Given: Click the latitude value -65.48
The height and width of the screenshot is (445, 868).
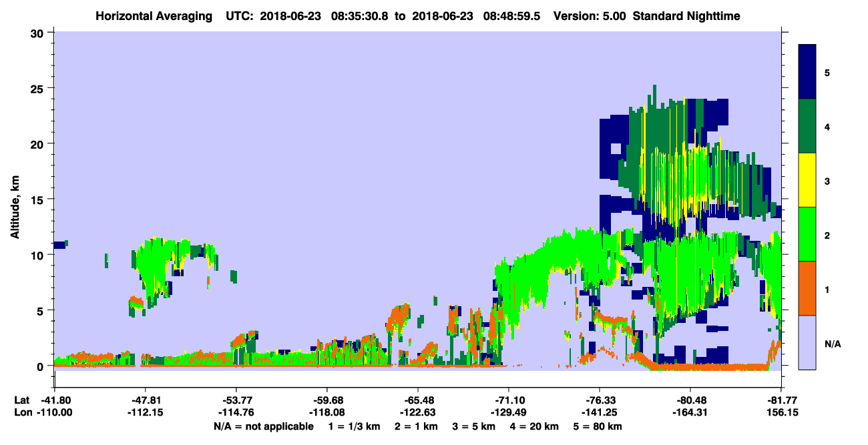Looking at the screenshot, I should pos(418,400).
